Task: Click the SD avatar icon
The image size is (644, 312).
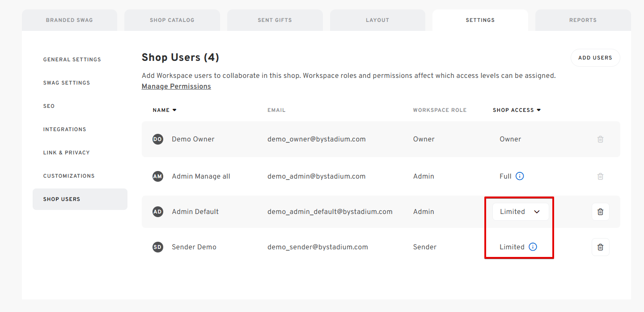Action: (x=157, y=247)
